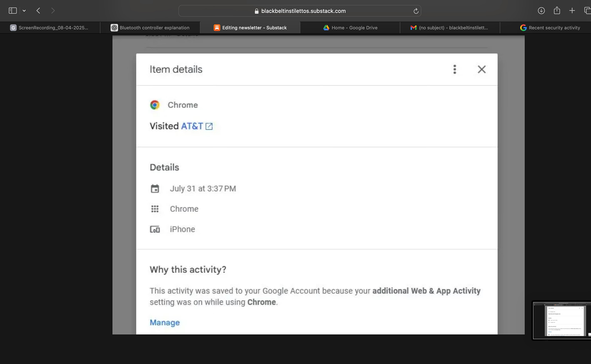
Task: Open Safari downloads icon
Action: coord(541,11)
